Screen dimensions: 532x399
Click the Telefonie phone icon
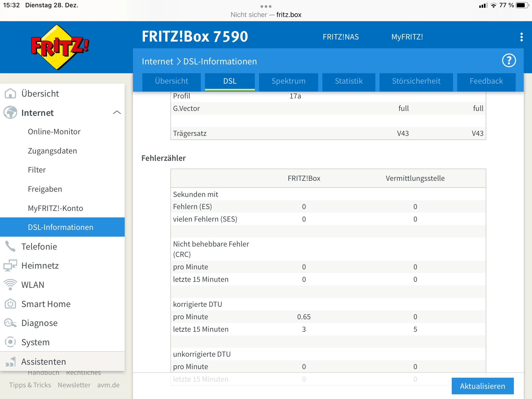10,247
